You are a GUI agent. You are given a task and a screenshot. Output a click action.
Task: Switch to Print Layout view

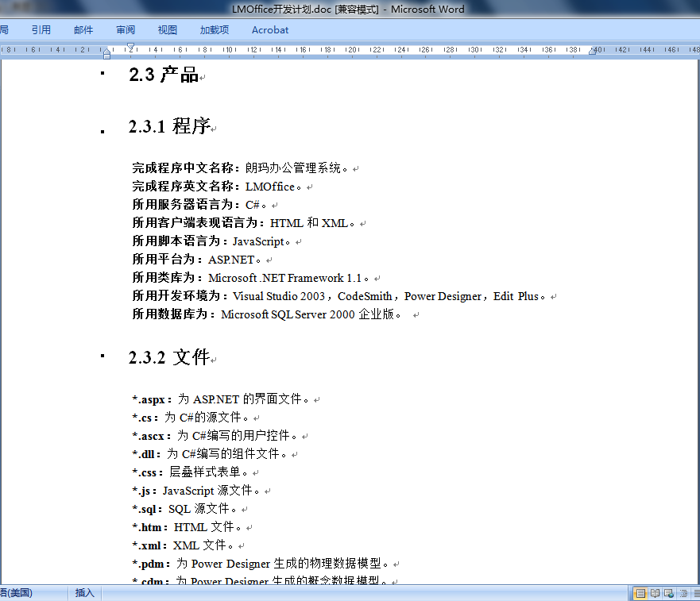point(640,593)
